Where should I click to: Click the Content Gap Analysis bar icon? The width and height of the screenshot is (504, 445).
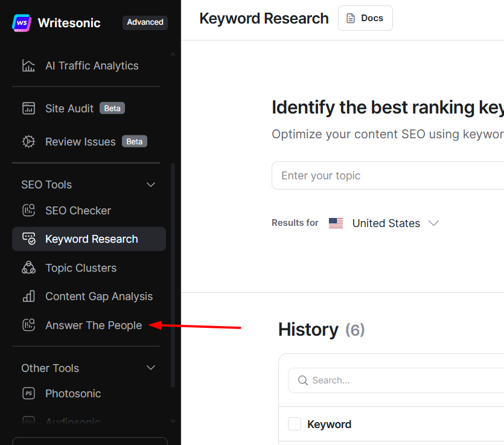[28, 296]
